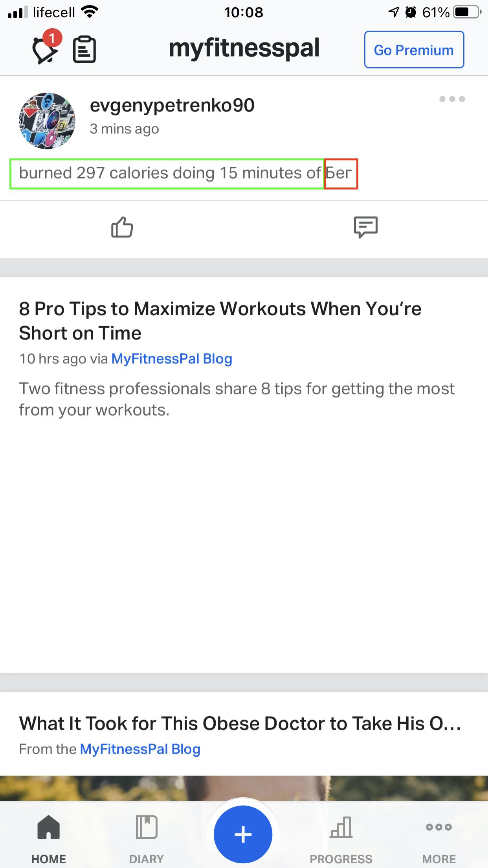Tap the article photo preview at bottom
The width and height of the screenshot is (488, 868).
pos(244,788)
